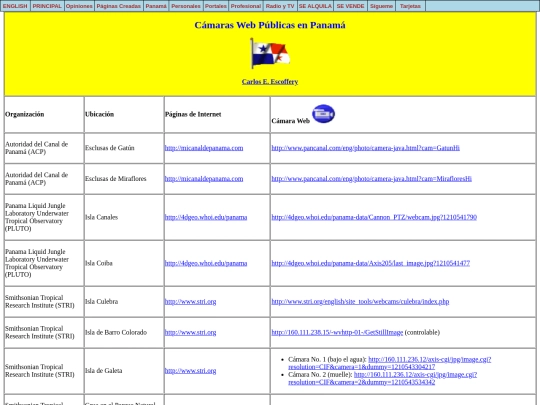540x405 pixels.
Task: Open the Radio y TV menu item
Action: click(280, 6)
